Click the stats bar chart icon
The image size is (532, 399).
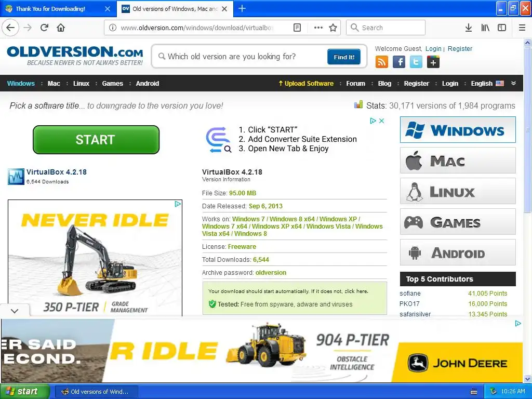click(358, 104)
